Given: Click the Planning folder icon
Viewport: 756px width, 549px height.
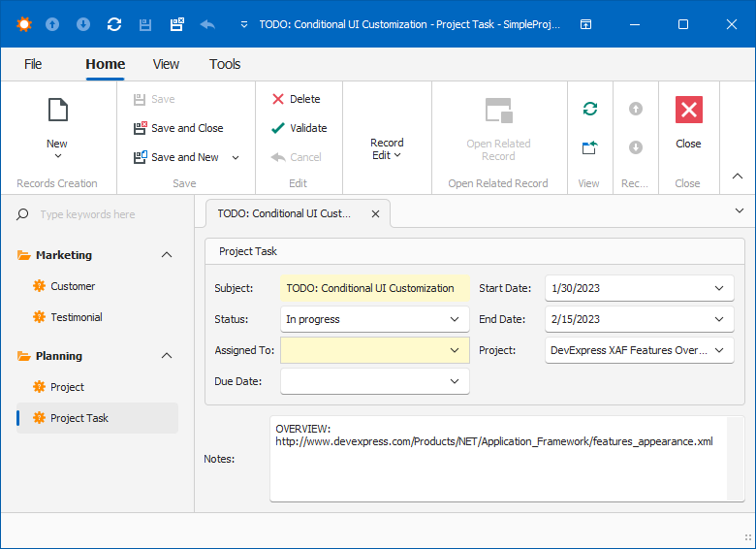Looking at the screenshot, I should 23,356.
